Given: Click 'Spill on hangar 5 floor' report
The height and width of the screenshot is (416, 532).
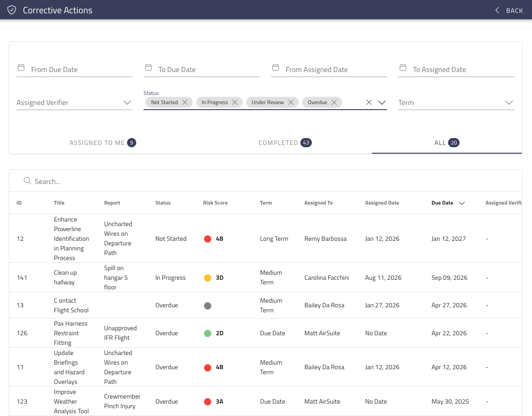Looking at the screenshot, I should (x=116, y=277).
